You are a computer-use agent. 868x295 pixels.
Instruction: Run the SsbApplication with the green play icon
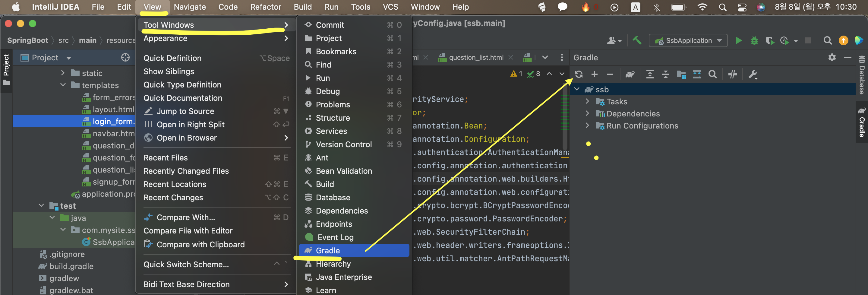coord(739,40)
